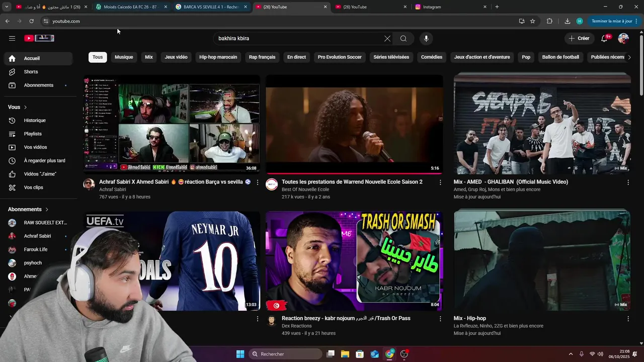Image resolution: width=644 pixels, height=362 pixels.
Task: Show hidden system tray icons
Action: 571,354
